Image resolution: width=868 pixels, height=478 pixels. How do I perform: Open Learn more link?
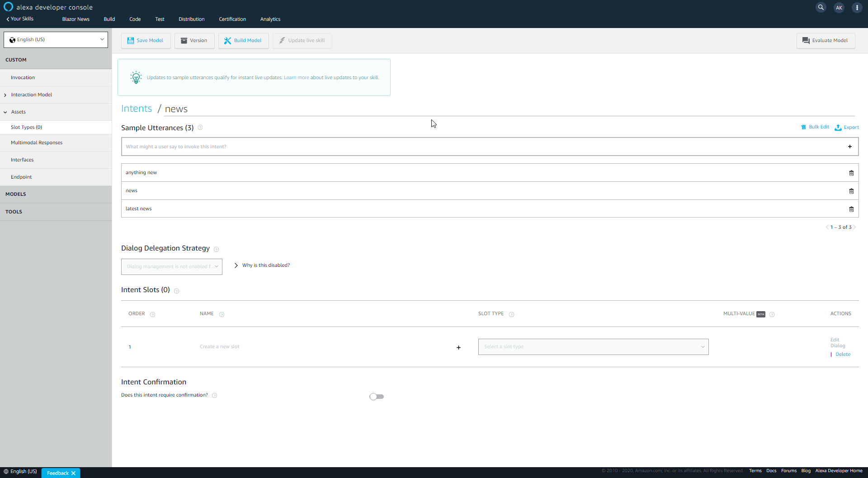click(296, 77)
